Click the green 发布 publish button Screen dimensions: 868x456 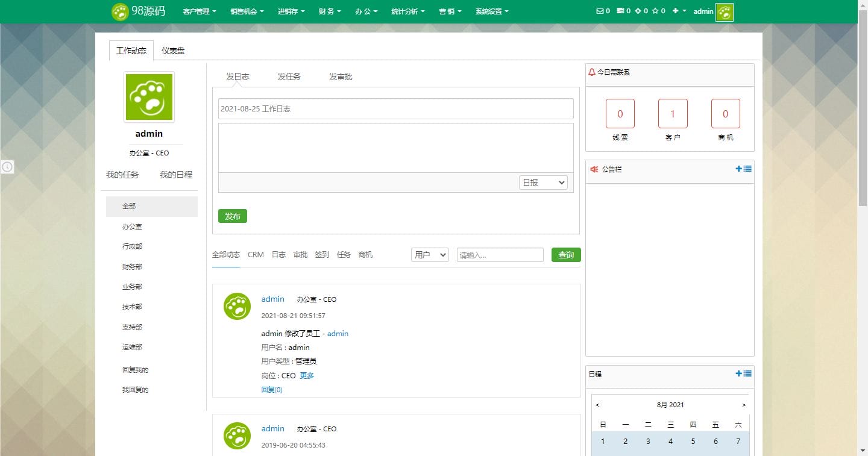233,216
